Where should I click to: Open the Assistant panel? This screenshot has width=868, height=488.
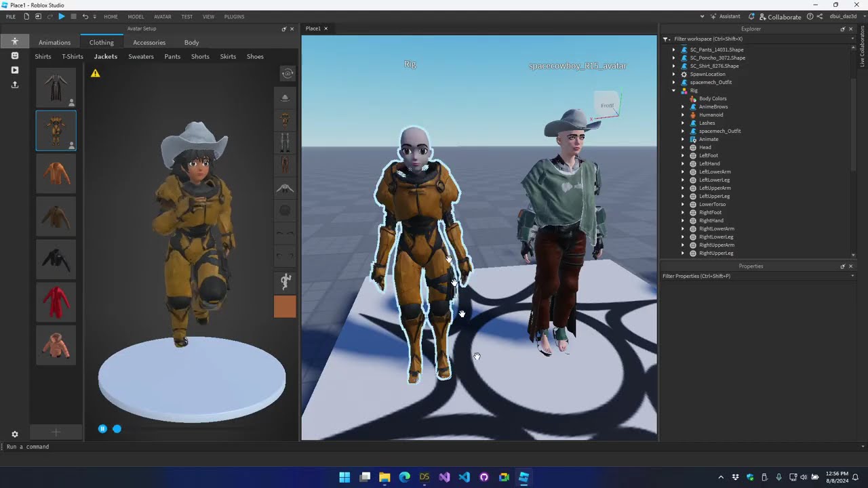tap(725, 16)
